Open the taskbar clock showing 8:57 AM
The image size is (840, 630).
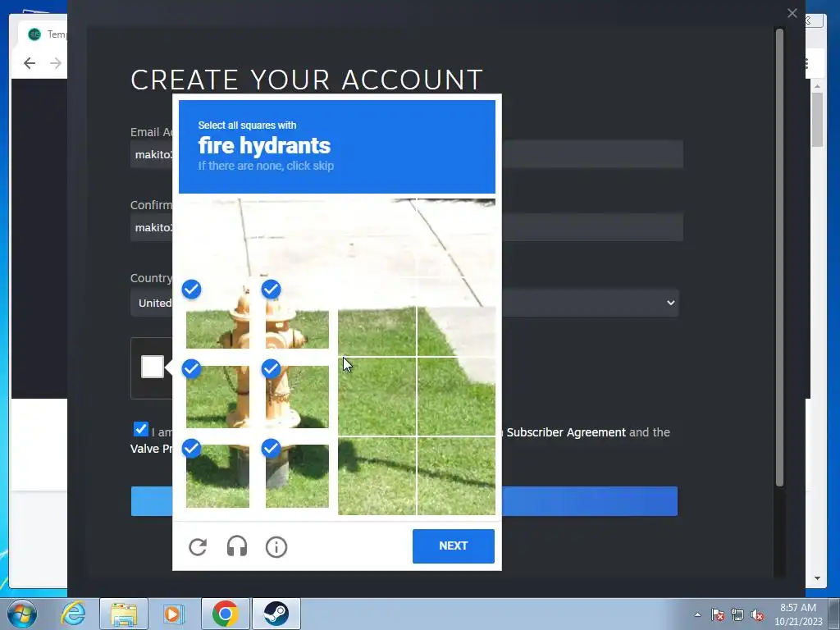coord(798,614)
